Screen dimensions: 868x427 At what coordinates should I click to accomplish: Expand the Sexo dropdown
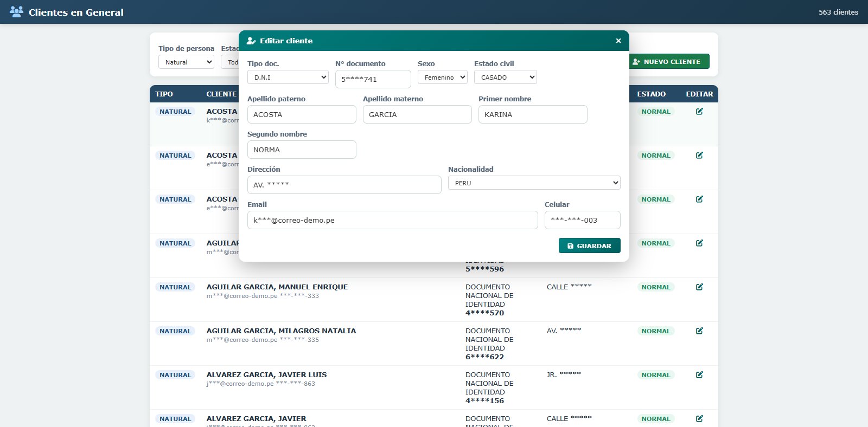click(x=443, y=77)
